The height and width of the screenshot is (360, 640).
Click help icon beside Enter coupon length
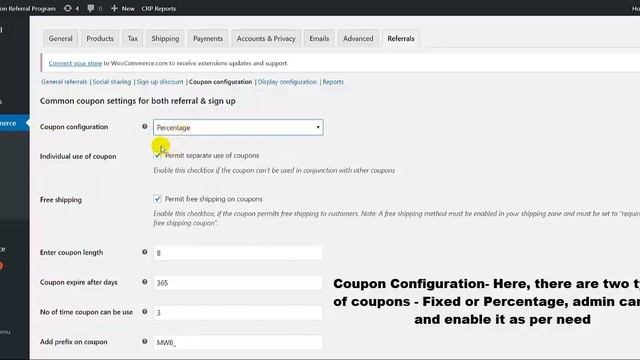(144, 252)
